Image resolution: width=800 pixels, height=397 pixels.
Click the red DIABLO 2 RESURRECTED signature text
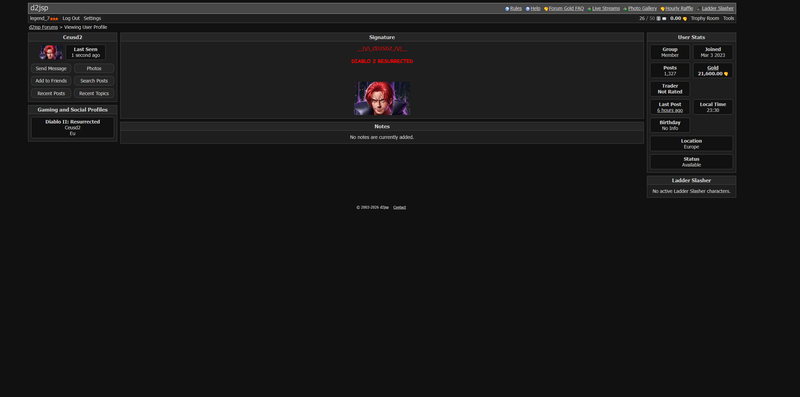click(x=382, y=61)
